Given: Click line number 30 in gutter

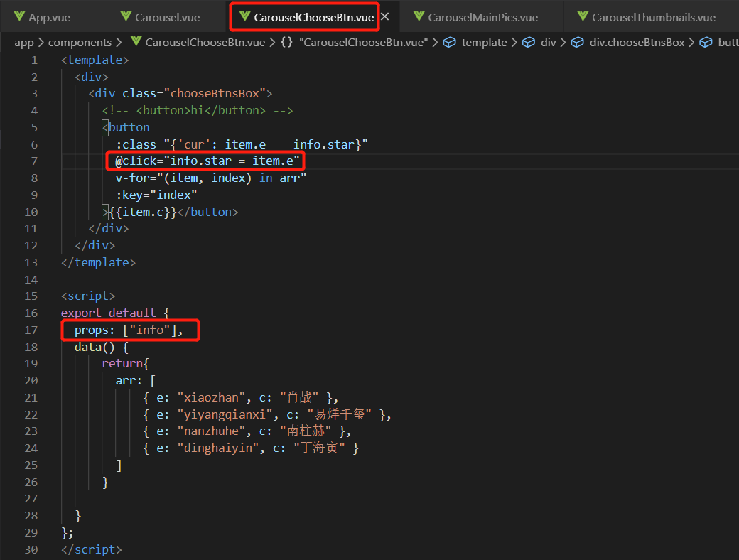Looking at the screenshot, I should point(31,549).
